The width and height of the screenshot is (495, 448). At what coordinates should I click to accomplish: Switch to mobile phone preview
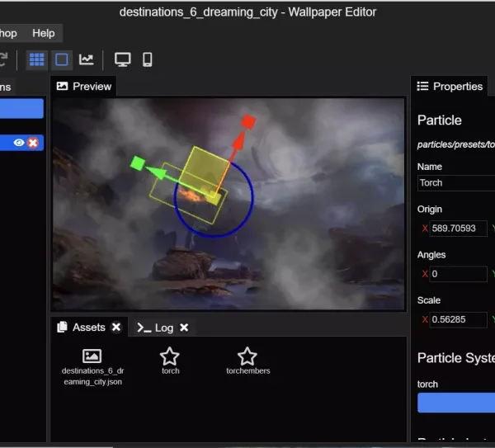tap(148, 59)
